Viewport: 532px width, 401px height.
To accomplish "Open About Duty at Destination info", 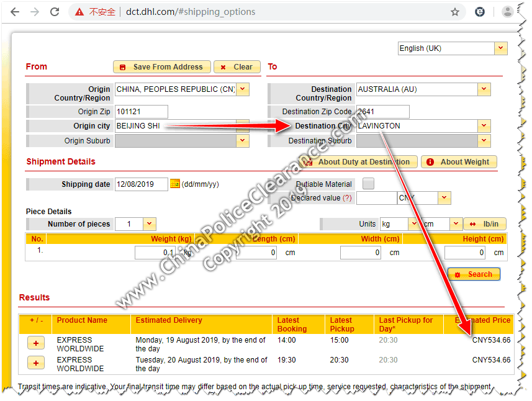I will [x=358, y=162].
